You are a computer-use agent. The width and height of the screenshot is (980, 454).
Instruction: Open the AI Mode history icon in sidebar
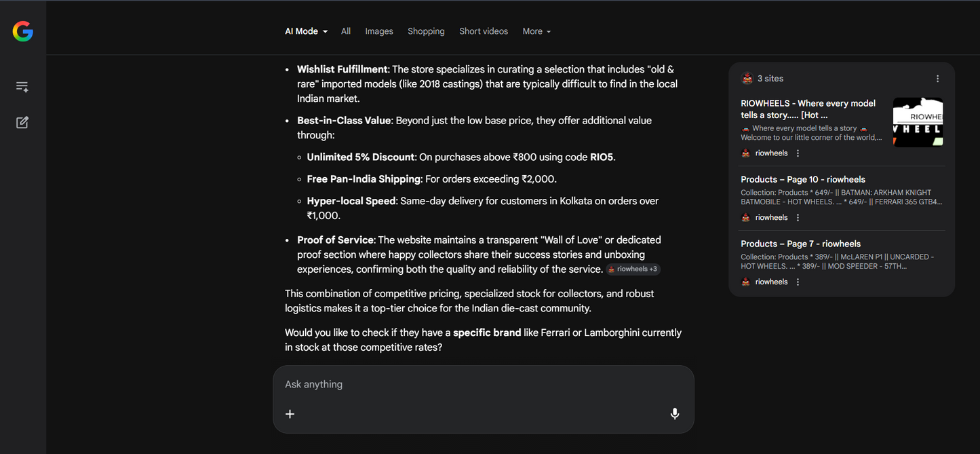coord(22,87)
